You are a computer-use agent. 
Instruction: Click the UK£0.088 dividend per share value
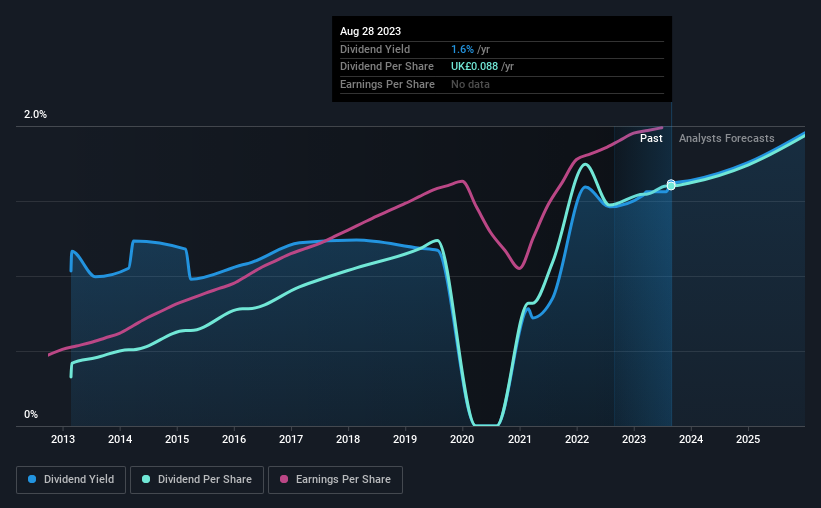point(474,67)
